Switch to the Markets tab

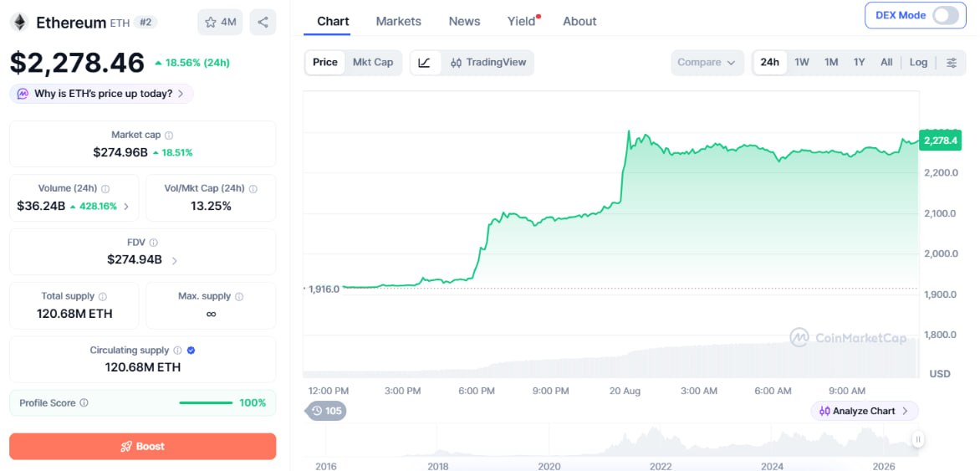(x=398, y=21)
